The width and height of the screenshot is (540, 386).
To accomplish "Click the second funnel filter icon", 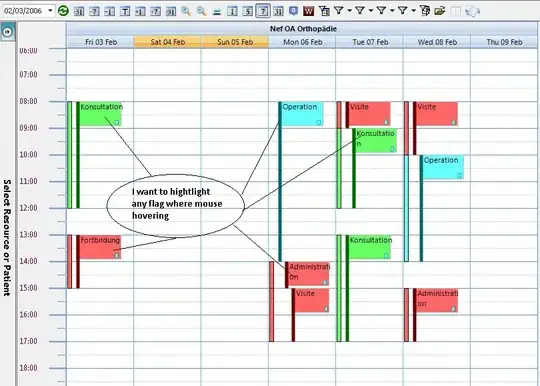I will pos(360,11).
